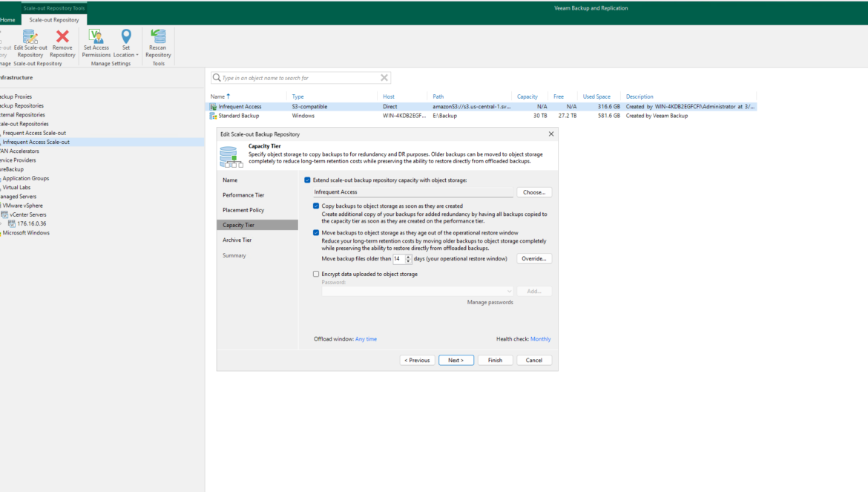Go to the Performance Tier wizard step
Viewport: 868px width, 492px height.
click(x=243, y=195)
